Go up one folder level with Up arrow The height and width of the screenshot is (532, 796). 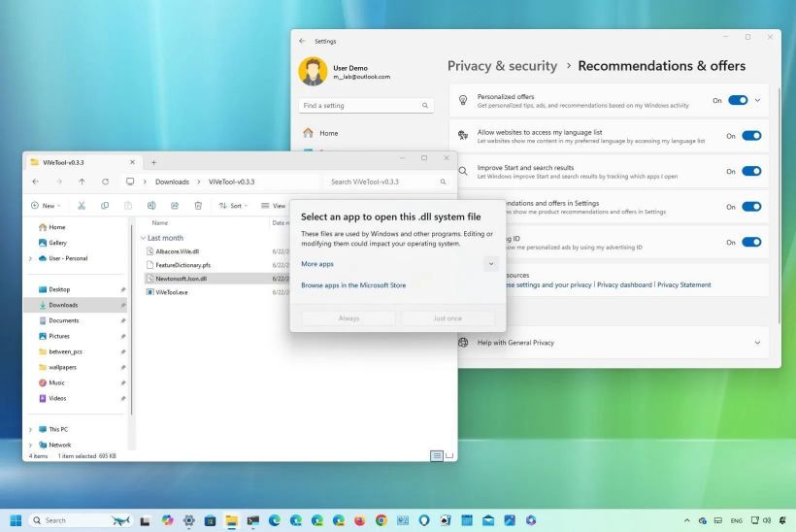click(82, 182)
